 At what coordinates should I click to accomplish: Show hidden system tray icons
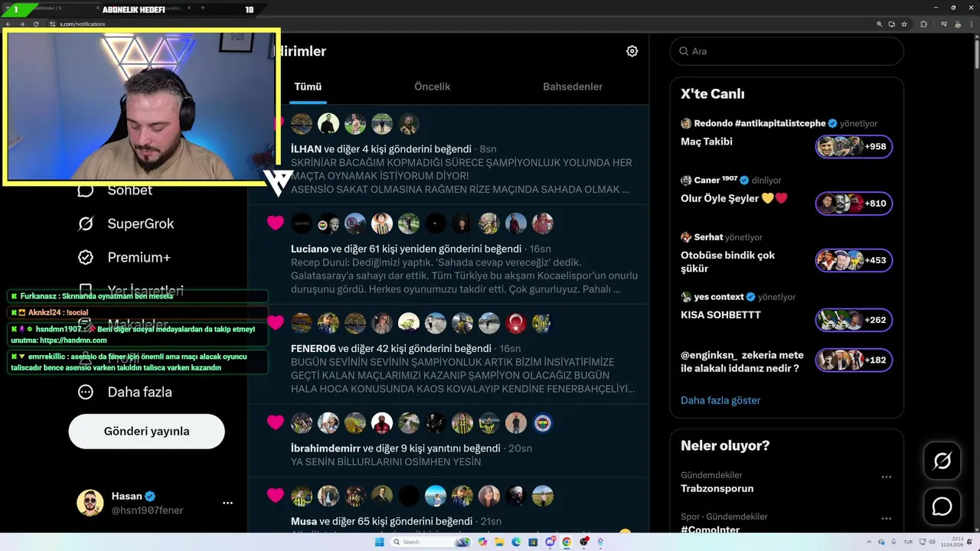click(869, 542)
